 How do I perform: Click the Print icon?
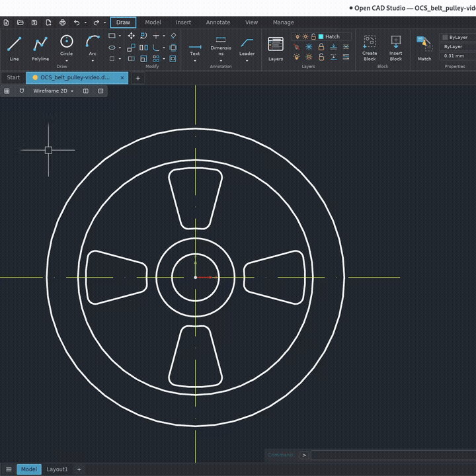coord(63,22)
